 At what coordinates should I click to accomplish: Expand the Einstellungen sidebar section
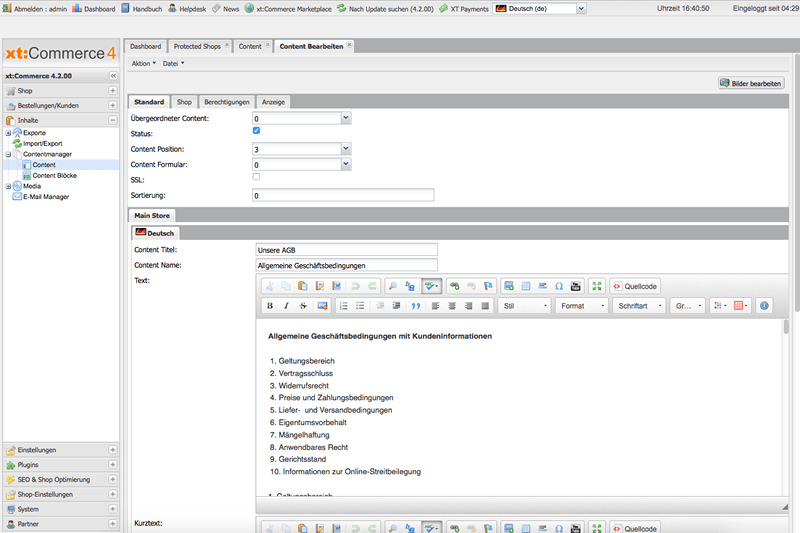112,449
